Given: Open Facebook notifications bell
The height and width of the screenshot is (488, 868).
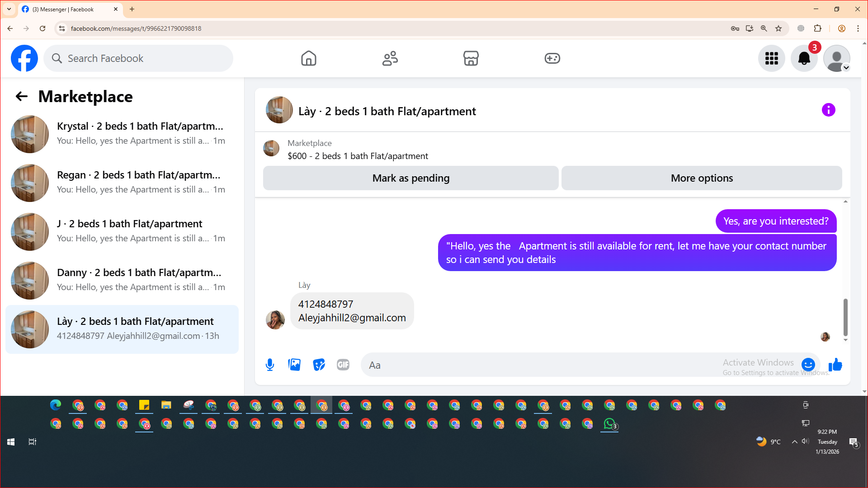Looking at the screenshot, I should 804,58.
